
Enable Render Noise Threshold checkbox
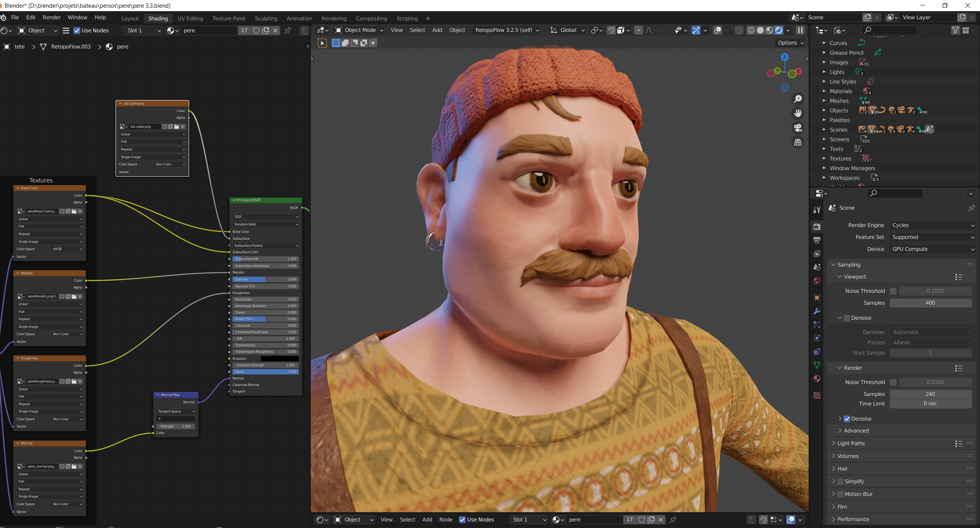tap(893, 382)
